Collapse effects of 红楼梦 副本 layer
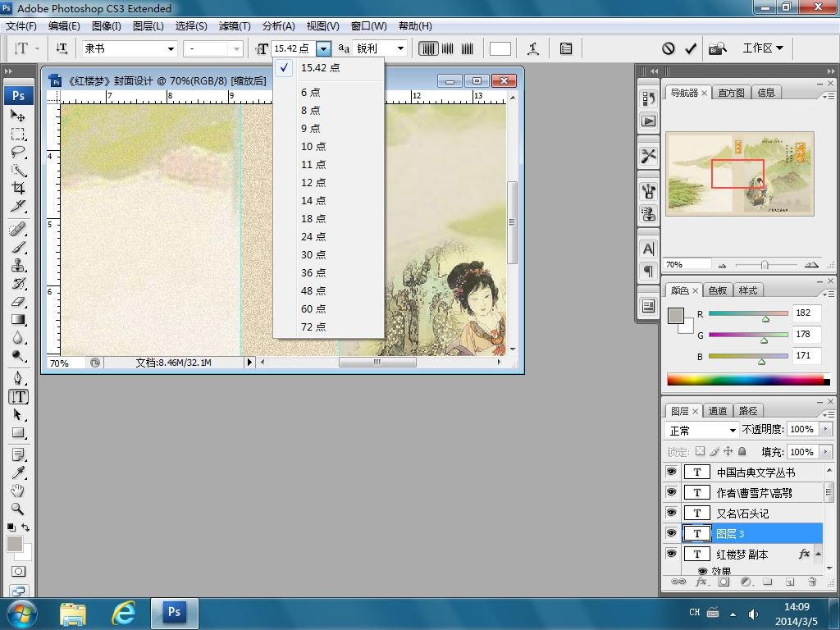The image size is (840, 630). 818,554
